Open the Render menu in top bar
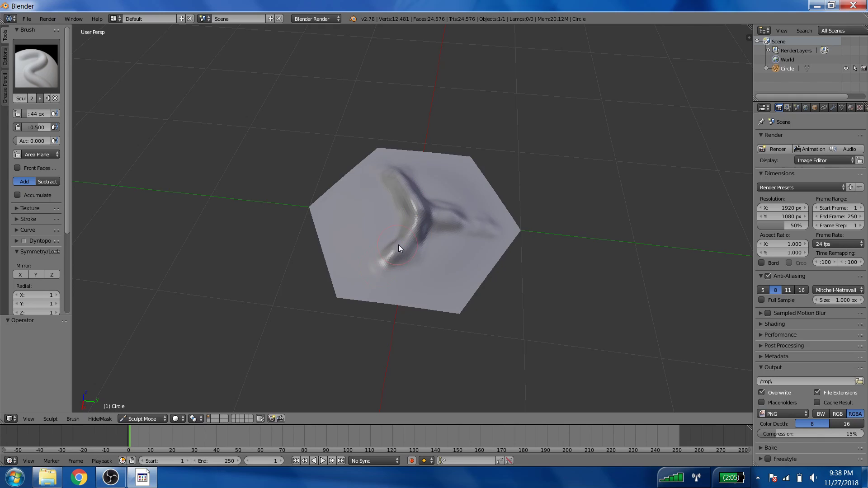 [47, 19]
